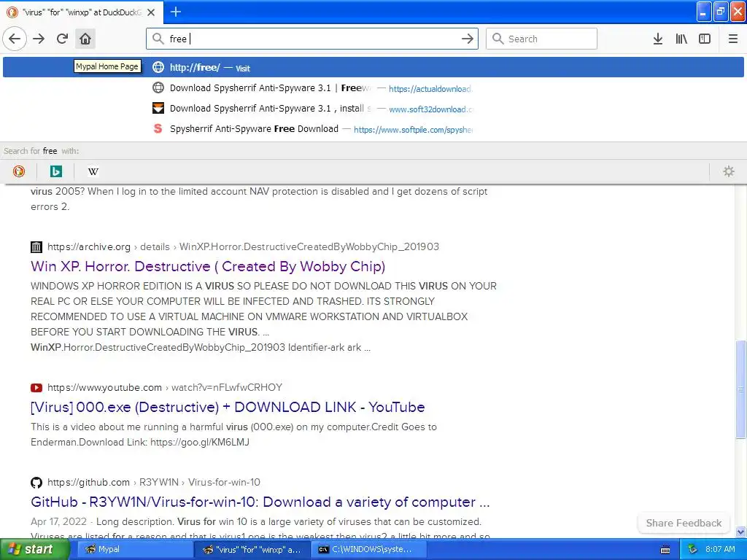Click in the address bar text field

click(312, 39)
